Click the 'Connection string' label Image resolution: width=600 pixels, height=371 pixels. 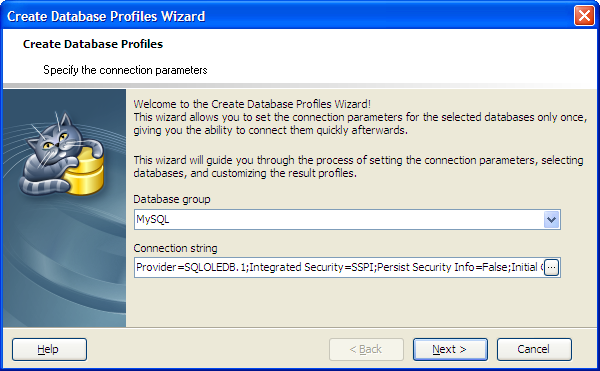tap(175, 248)
